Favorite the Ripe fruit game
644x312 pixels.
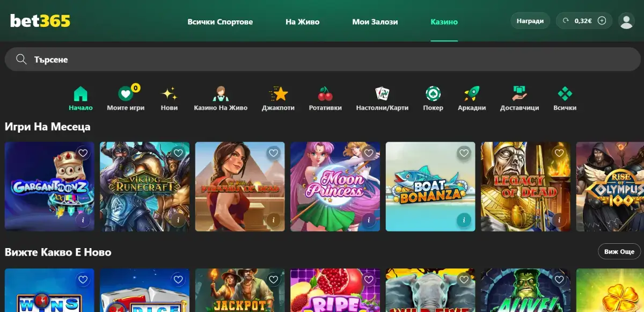coord(368,280)
